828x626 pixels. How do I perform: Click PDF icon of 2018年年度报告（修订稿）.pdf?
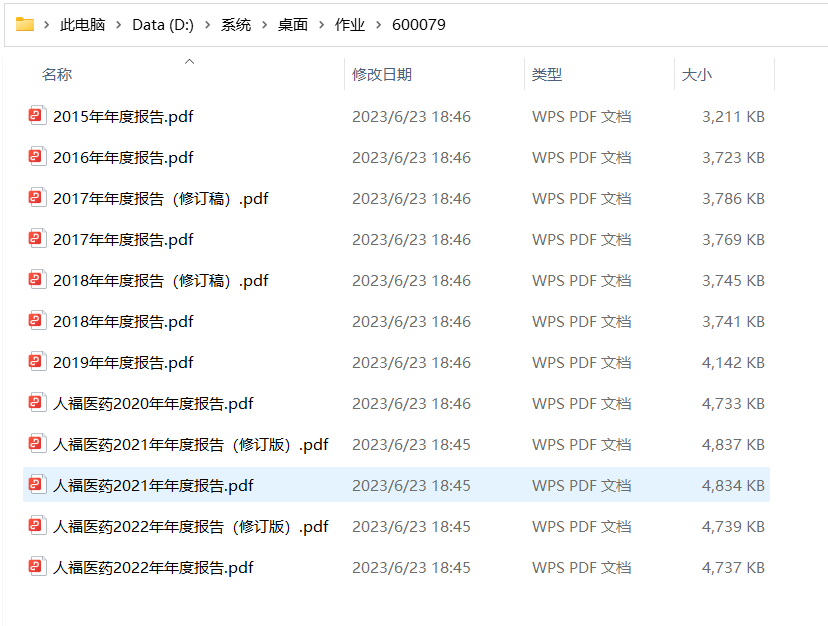[x=37, y=279]
